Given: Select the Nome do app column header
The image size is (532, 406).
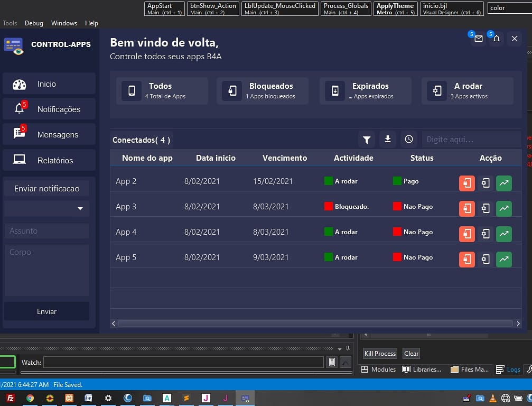Looking at the screenshot, I should tap(147, 158).
